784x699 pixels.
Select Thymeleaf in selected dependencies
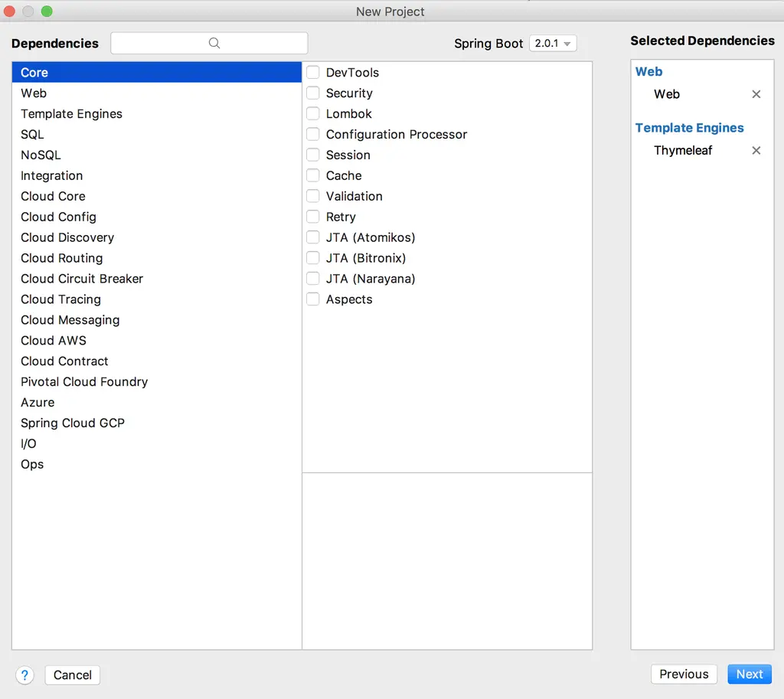pyautogui.click(x=682, y=150)
